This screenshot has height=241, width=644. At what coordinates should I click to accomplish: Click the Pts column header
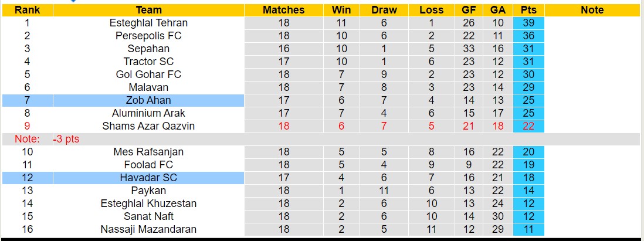[528, 10]
